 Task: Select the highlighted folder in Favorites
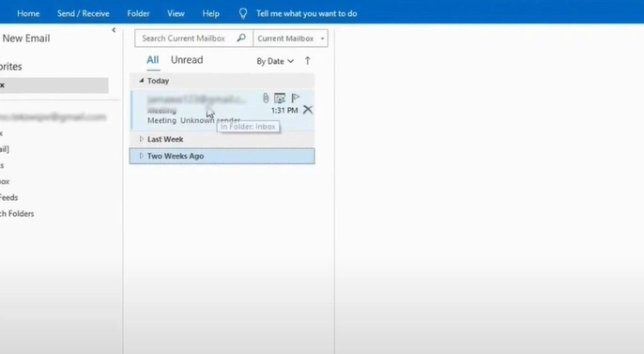tap(54, 85)
